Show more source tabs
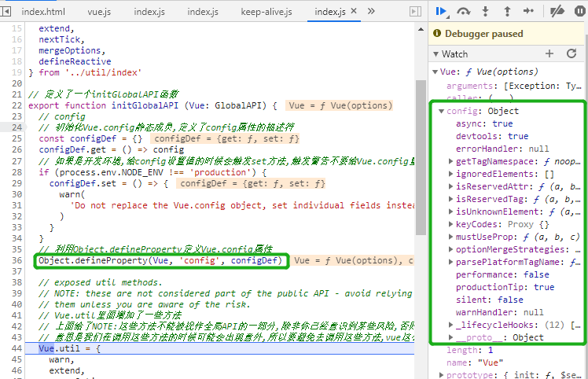The width and height of the screenshot is (588, 379). 371,11
